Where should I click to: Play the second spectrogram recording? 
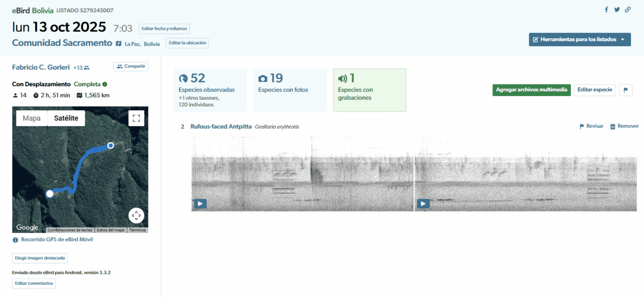pyautogui.click(x=423, y=204)
